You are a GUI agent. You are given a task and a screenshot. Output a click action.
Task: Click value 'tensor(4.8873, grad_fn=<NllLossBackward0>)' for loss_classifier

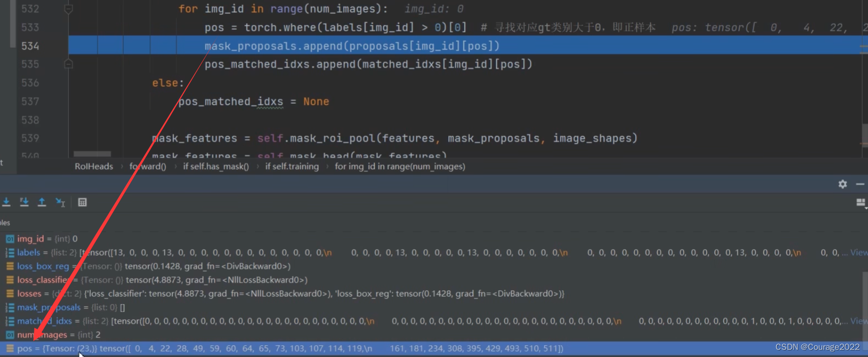point(217,280)
